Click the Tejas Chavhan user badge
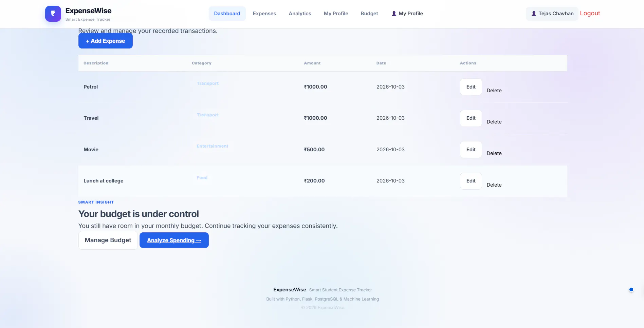The image size is (644, 328). click(x=552, y=14)
